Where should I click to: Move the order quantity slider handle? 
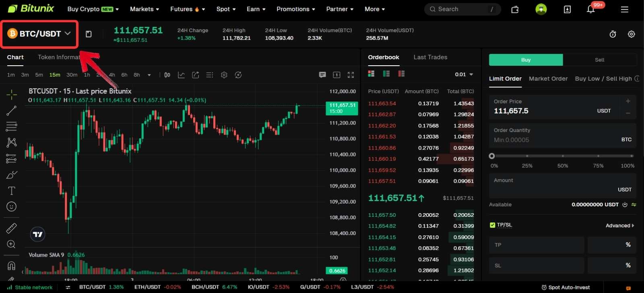tap(492, 156)
